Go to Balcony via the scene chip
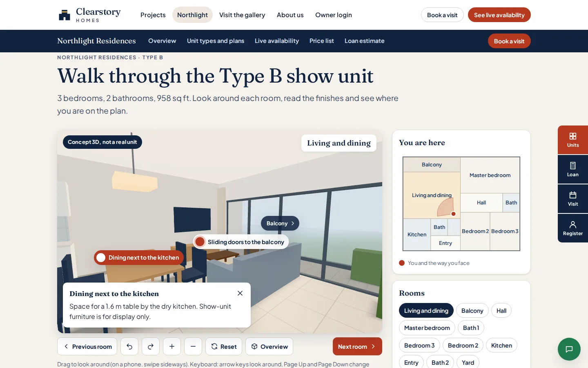 click(x=280, y=223)
